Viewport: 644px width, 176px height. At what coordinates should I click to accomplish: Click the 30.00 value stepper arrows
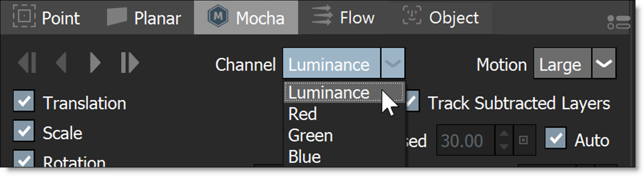504,140
